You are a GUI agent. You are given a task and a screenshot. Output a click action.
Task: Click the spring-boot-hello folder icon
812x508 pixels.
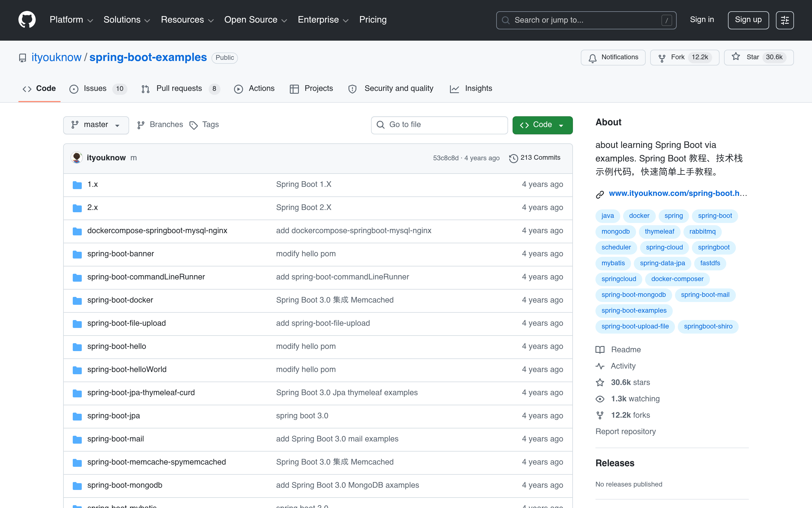click(77, 347)
